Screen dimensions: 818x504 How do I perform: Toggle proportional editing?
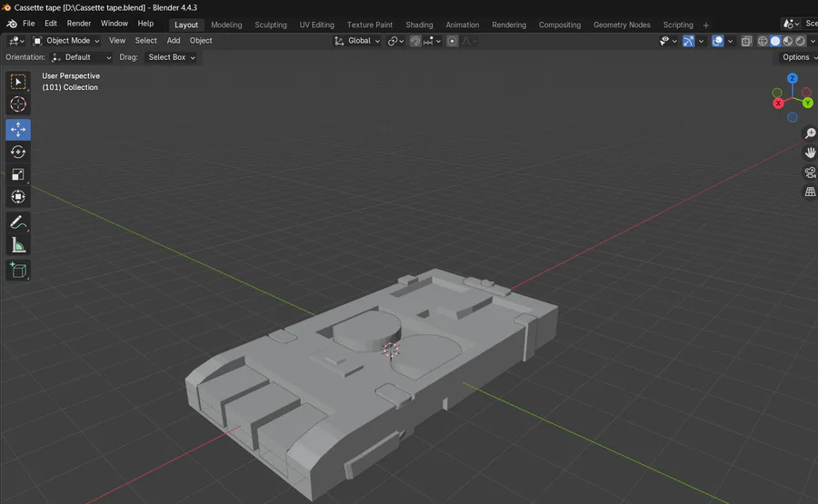coord(453,41)
